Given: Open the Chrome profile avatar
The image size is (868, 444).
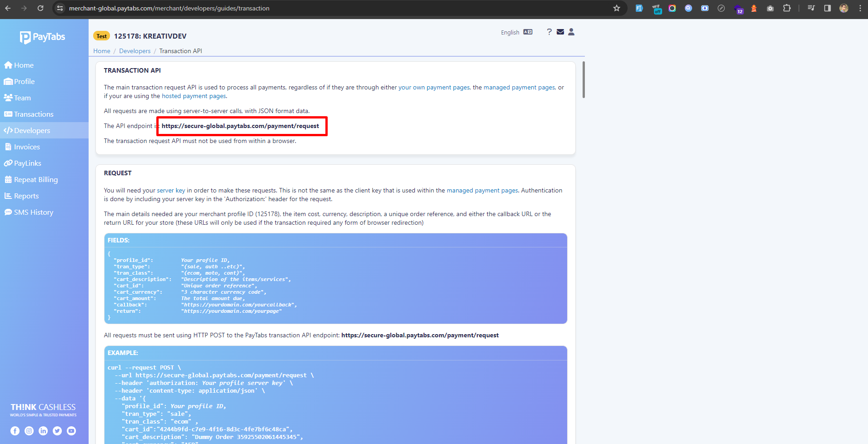Looking at the screenshot, I should point(844,8).
